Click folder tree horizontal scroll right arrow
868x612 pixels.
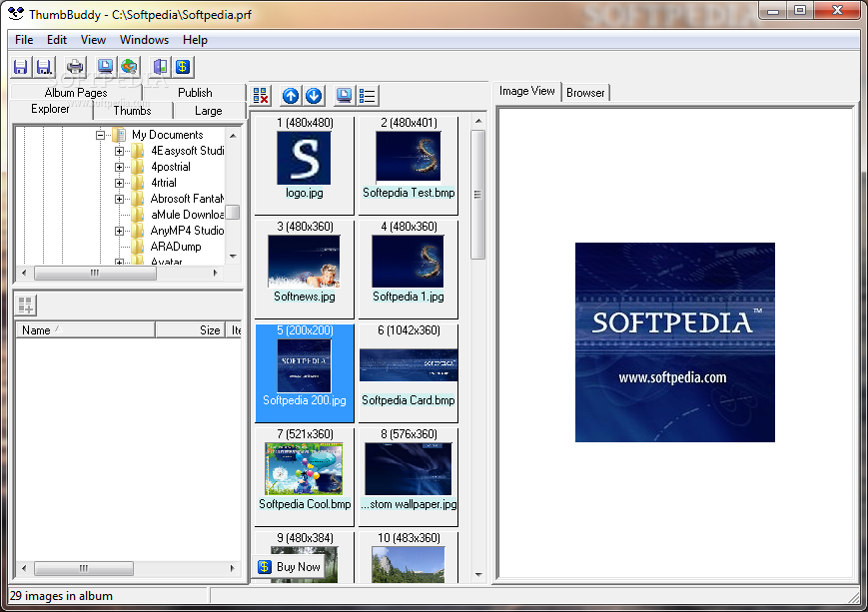pyautogui.click(x=216, y=273)
